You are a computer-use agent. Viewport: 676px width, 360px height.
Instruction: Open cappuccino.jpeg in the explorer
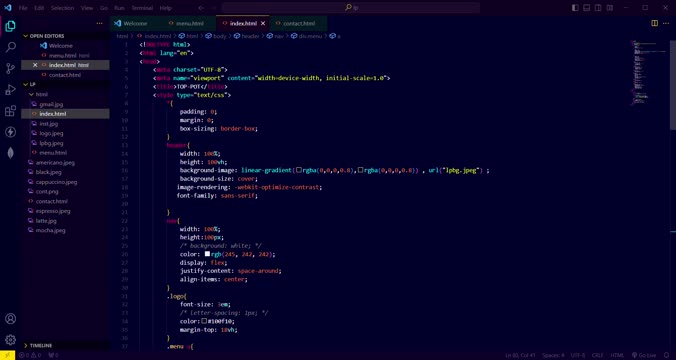click(x=56, y=182)
